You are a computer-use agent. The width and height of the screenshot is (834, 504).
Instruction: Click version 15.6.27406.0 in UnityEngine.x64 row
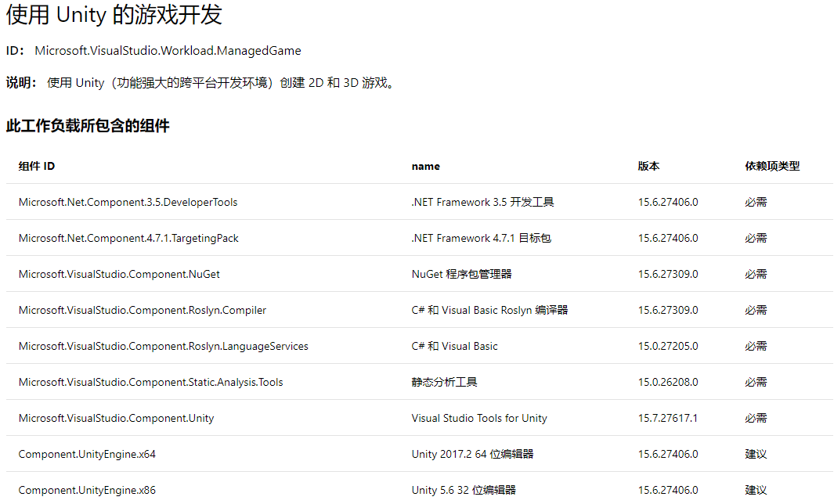668,454
